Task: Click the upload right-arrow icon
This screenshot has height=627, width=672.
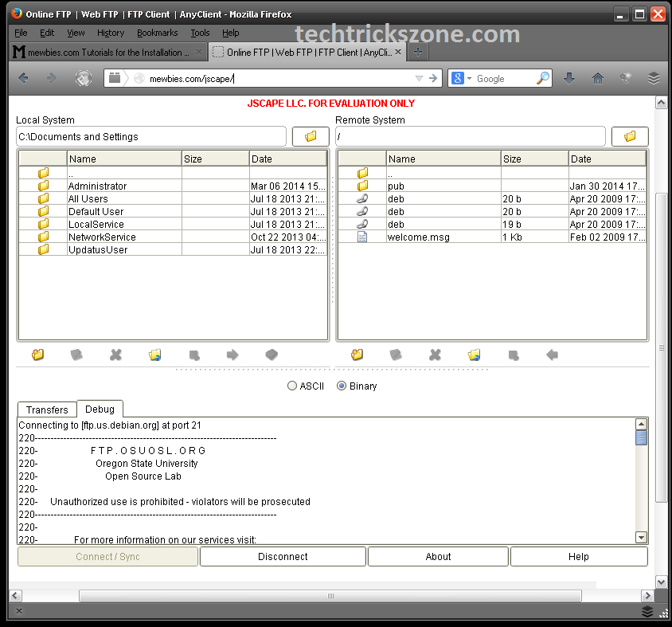Action: coord(232,355)
